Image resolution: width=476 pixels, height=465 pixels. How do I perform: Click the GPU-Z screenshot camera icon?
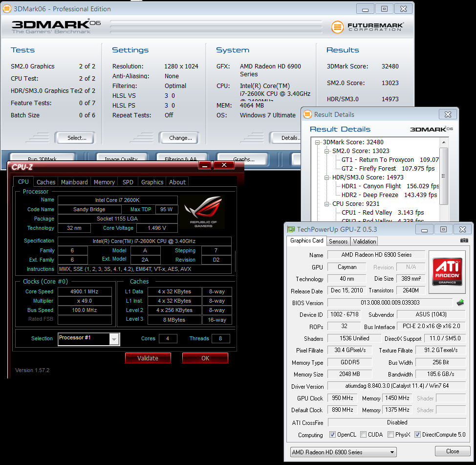[x=464, y=241]
